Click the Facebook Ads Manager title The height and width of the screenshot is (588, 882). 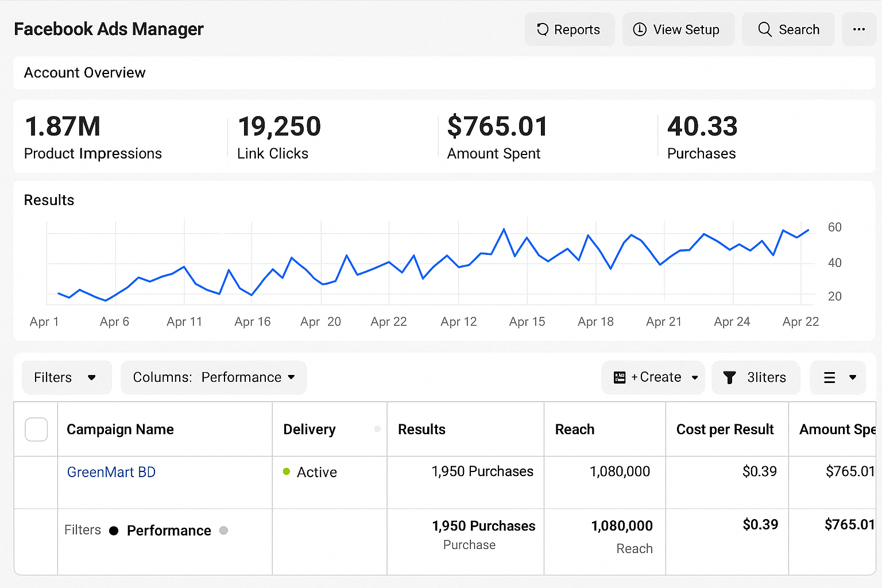(109, 29)
